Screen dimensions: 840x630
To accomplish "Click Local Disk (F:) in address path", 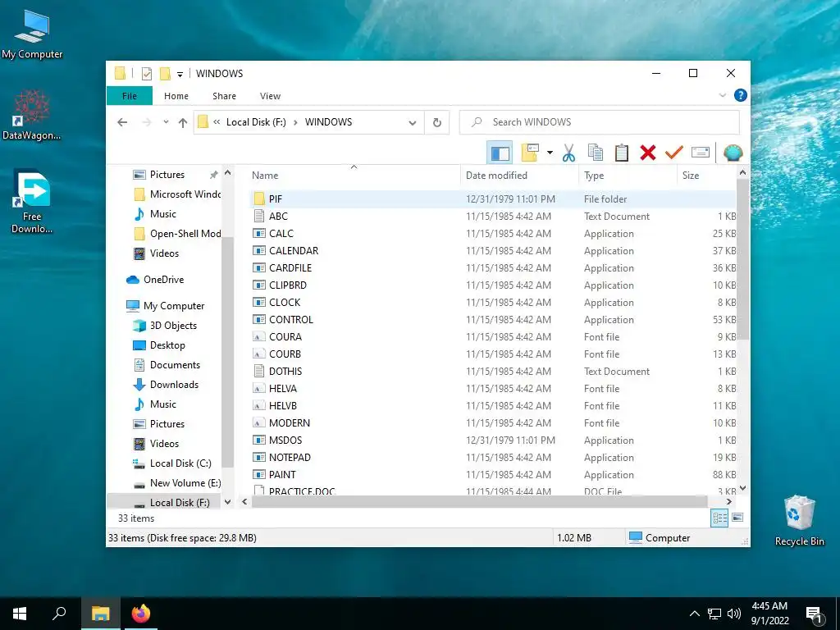I will point(256,122).
